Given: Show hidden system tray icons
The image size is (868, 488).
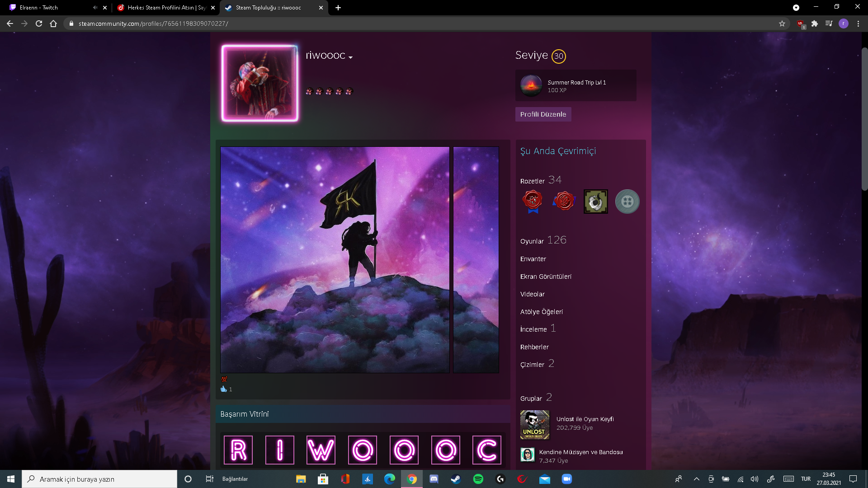Looking at the screenshot, I should coord(697,479).
